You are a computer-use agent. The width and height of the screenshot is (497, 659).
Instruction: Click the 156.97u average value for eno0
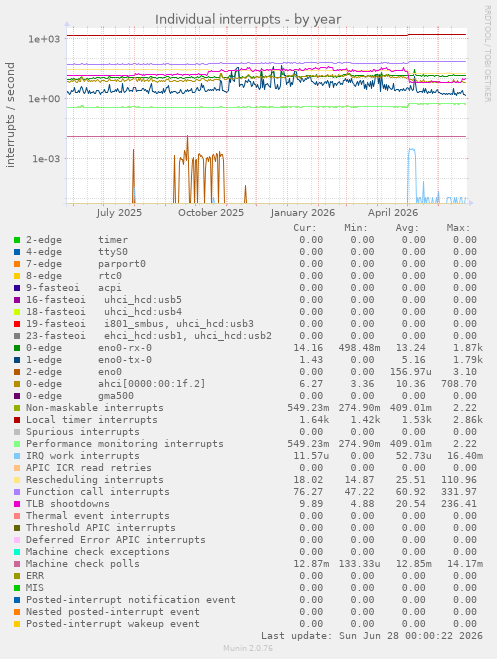[x=410, y=372]
